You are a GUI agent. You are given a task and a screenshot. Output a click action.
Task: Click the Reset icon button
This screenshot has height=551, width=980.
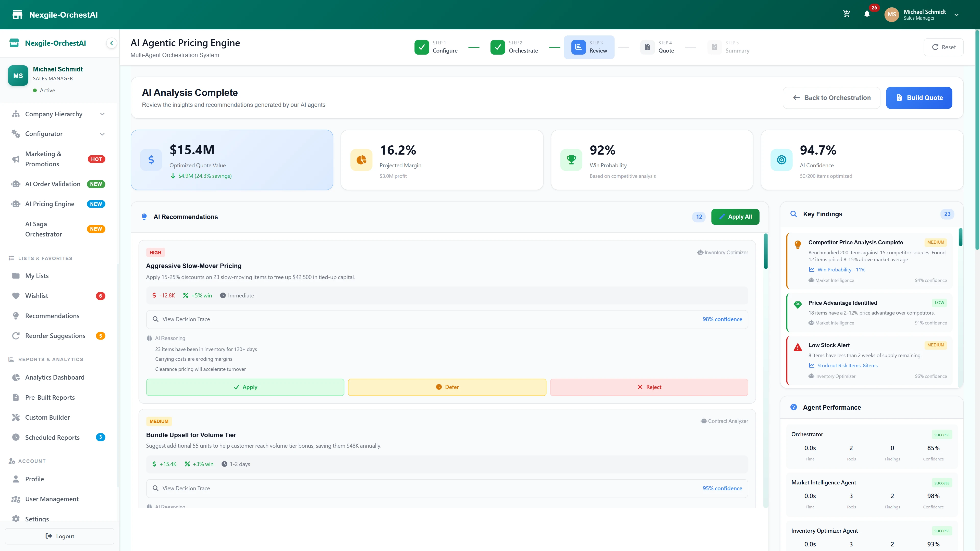944,47
